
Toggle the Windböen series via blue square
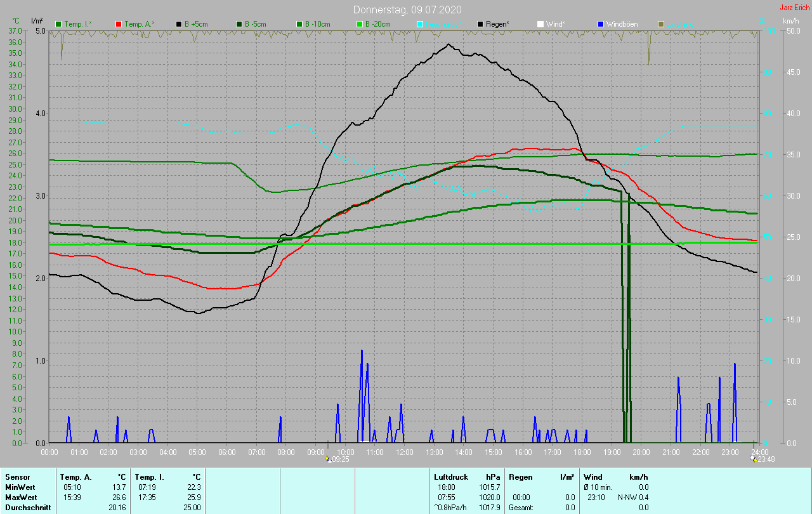pyautogui.click(x=601, y=24)
